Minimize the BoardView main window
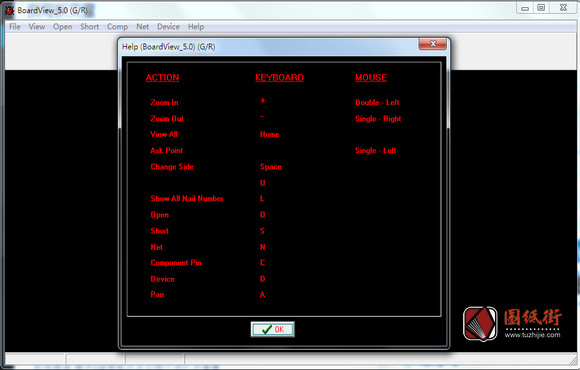This screenshot has width=580, height=370. tap(525, 8)
